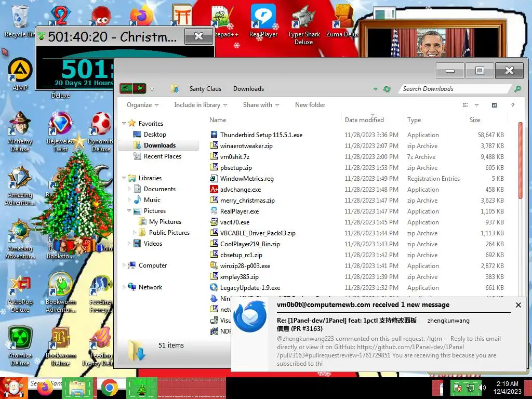The image size is (532, 399).
Task: Open Dynomite Deluxe desktop shortcut
Action: 101,131
